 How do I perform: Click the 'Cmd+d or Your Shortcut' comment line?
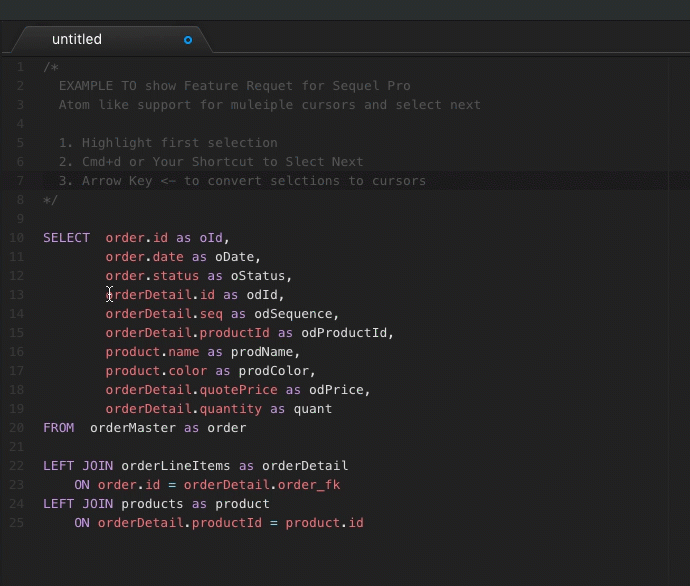(211, 162)
